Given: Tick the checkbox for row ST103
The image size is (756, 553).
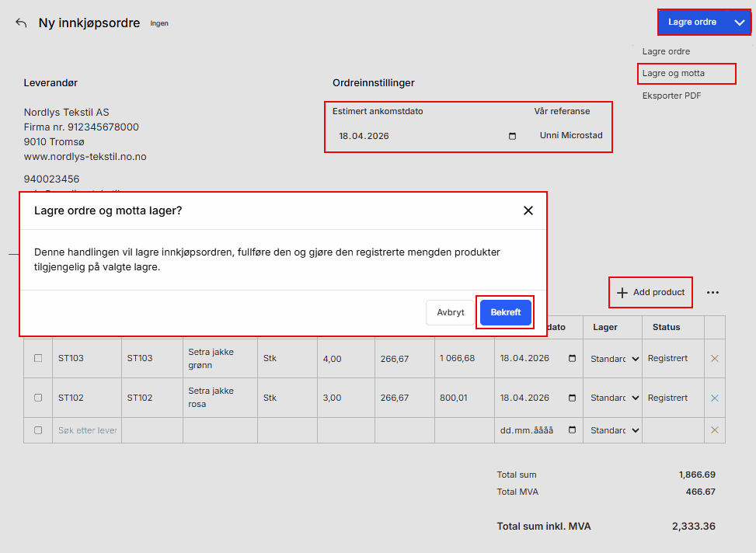Looking at the screenshot, I should (38, 359).
